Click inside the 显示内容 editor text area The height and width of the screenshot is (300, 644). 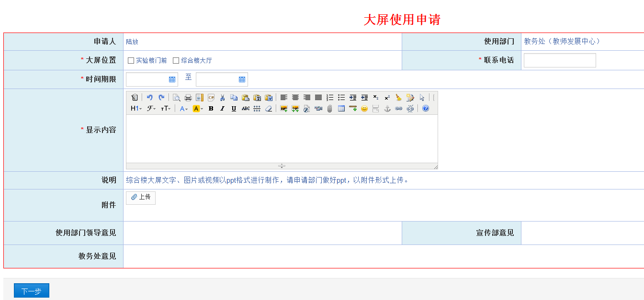(282, 139)
